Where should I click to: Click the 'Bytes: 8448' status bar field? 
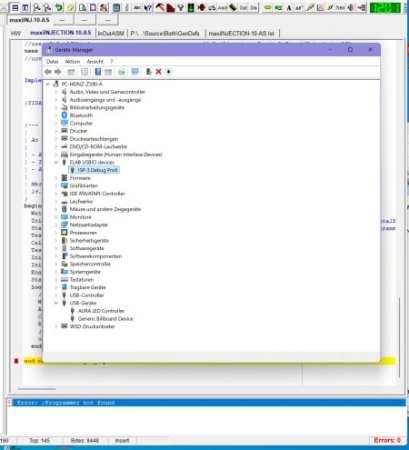tap(85, 441)
